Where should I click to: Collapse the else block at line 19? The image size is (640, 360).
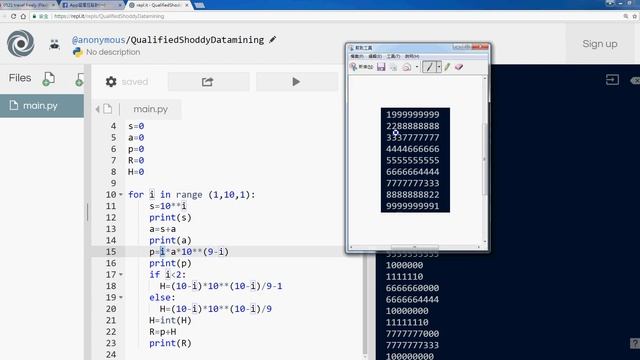click(121, 298)
